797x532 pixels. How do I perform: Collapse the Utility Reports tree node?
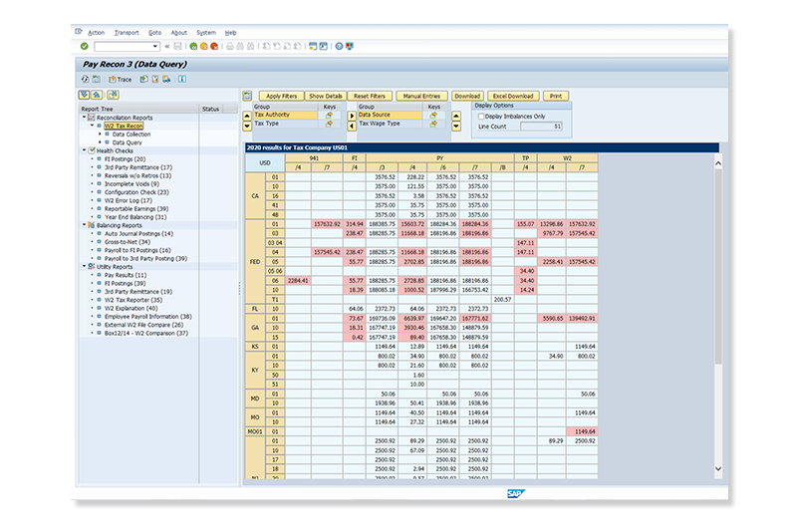click(84, 266)
